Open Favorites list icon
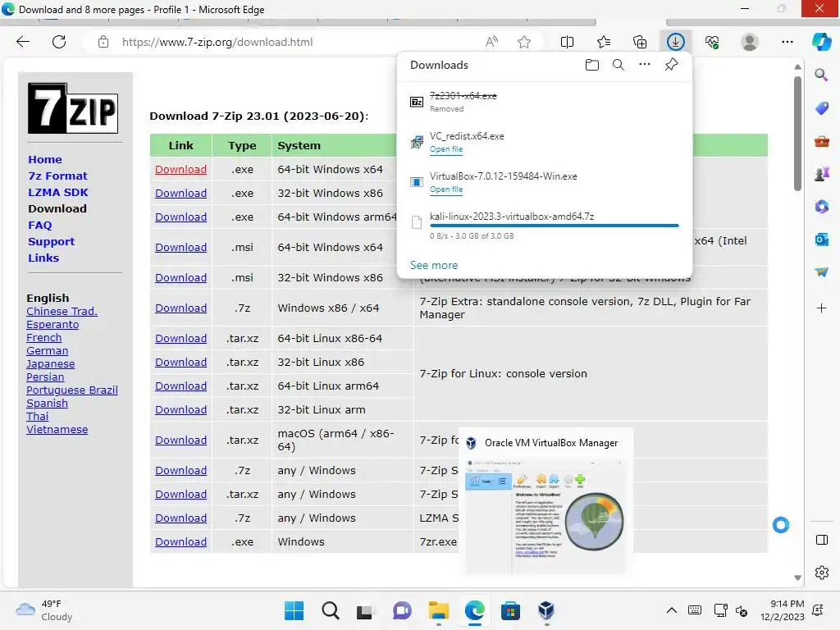The image size is (840, 630). [604, 42]
